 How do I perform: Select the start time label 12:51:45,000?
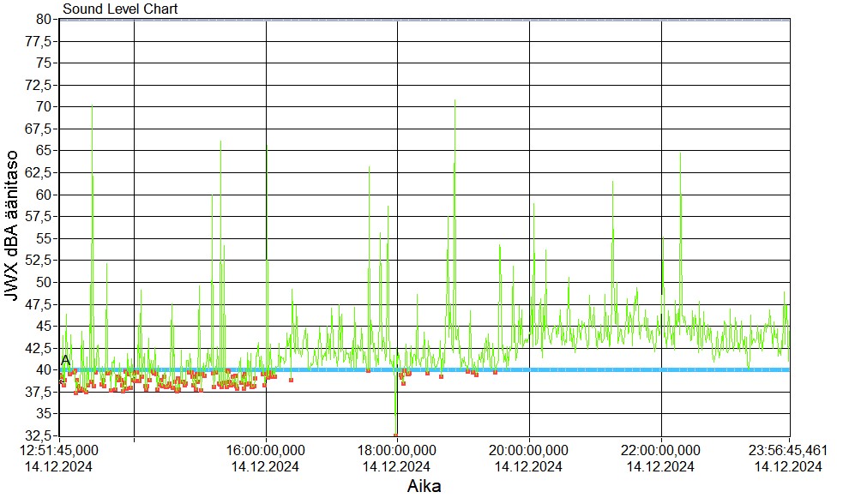coord(59,451)
